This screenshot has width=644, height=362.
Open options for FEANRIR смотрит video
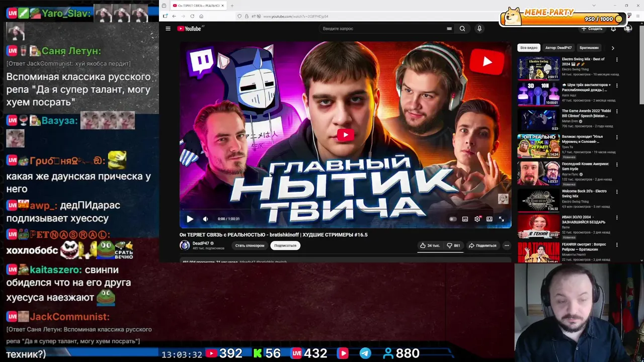tap(617, 245)
